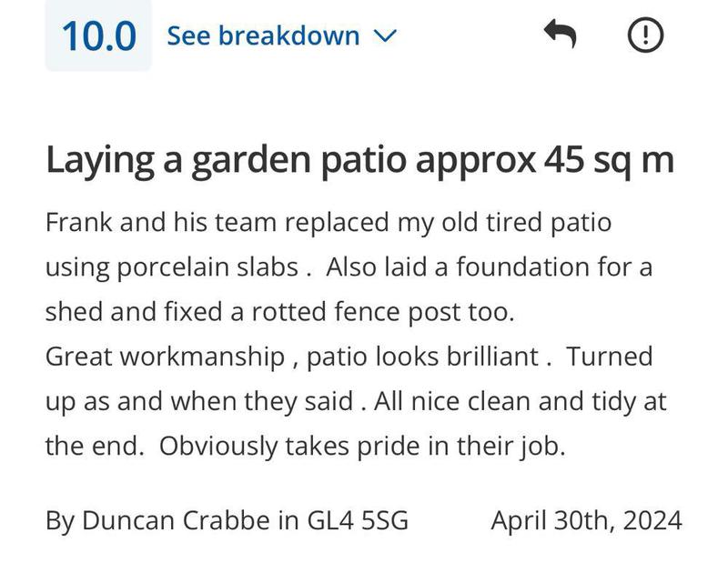Screen dimensions: 728x573
Task: Click the reply arrow icon
Action: pos(560,35)
